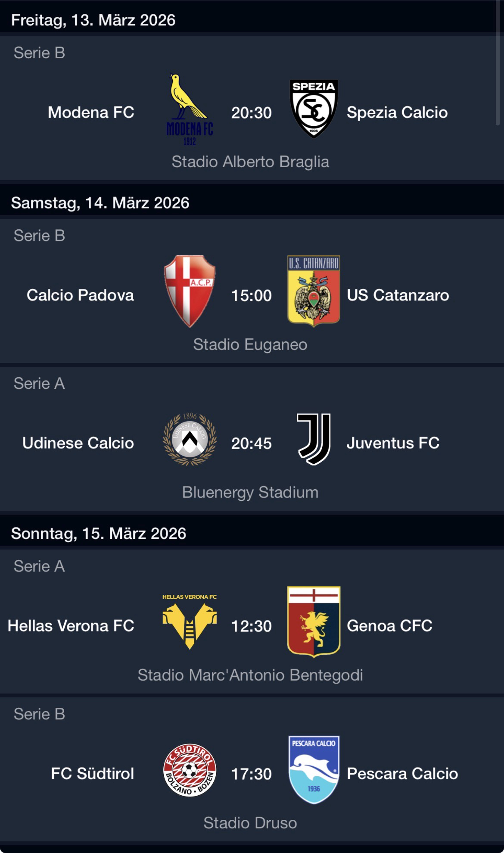Select the Juventus FC J logo

[x=314, y=439]
